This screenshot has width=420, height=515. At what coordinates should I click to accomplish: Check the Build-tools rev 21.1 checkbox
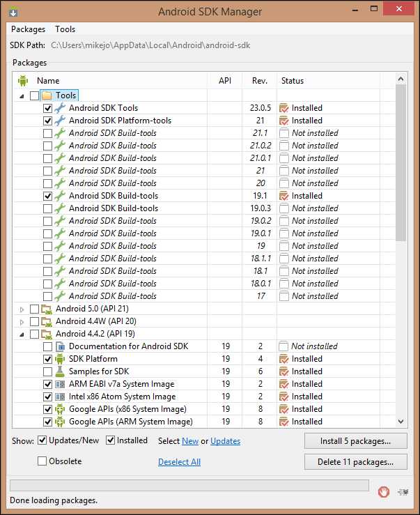pos(47,133)
